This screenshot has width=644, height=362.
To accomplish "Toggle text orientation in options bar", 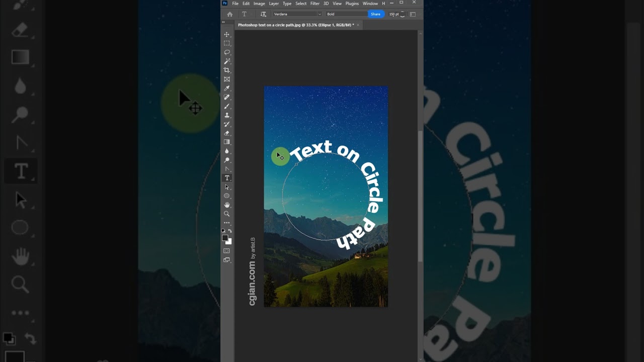I will tap(263, 14).
